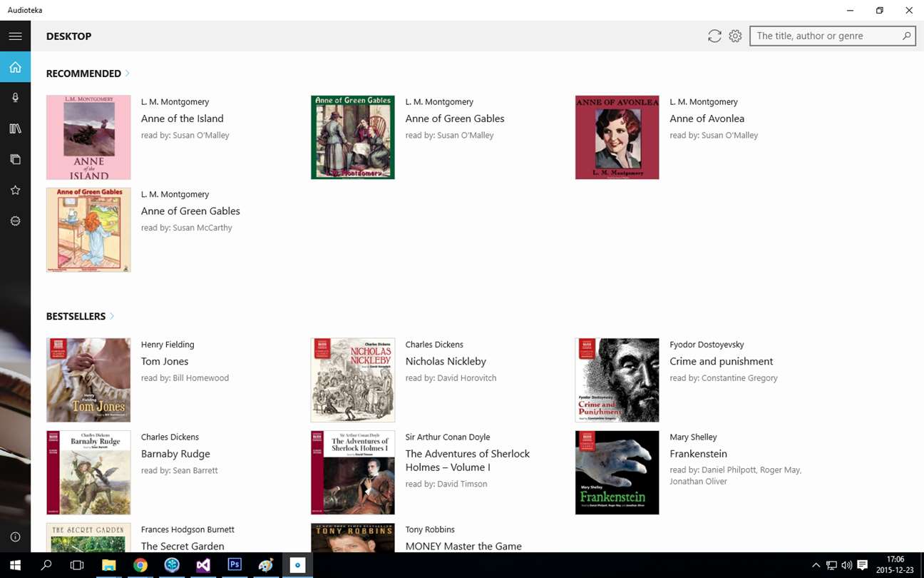This screenshot has height=578, width=924.
Task: Open the microphone sidebar section
Action: (x=15, y=98)
